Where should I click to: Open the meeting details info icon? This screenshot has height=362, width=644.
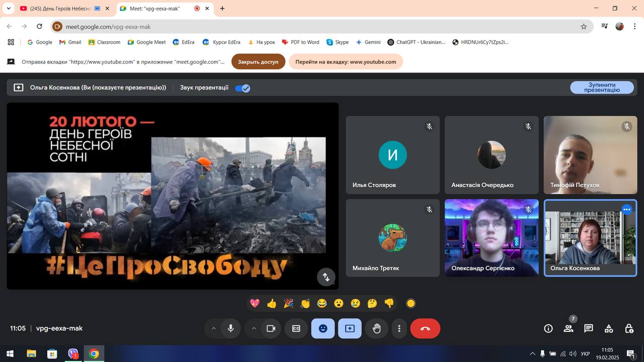pos(548,328)
